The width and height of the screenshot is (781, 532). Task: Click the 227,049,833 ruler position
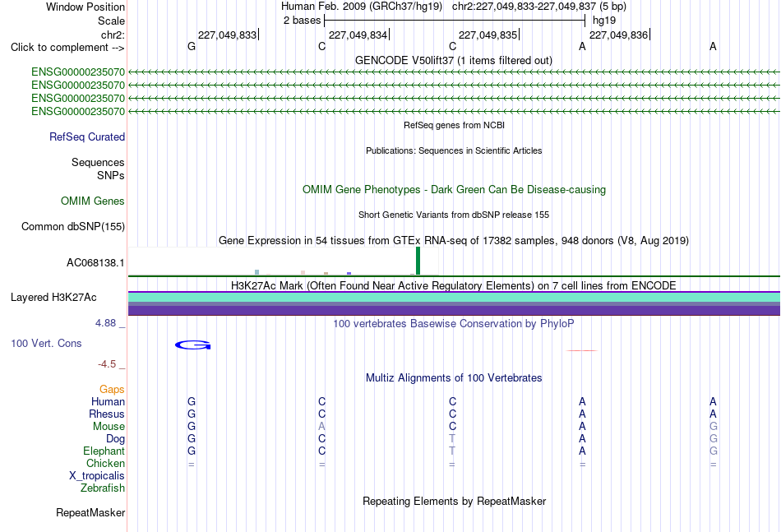(227, 35)
